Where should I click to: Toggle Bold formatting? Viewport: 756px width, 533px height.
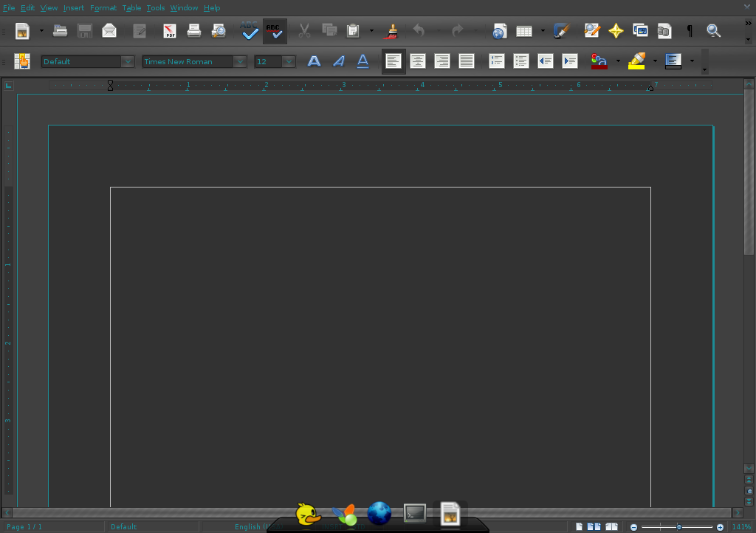click(314, 61)
